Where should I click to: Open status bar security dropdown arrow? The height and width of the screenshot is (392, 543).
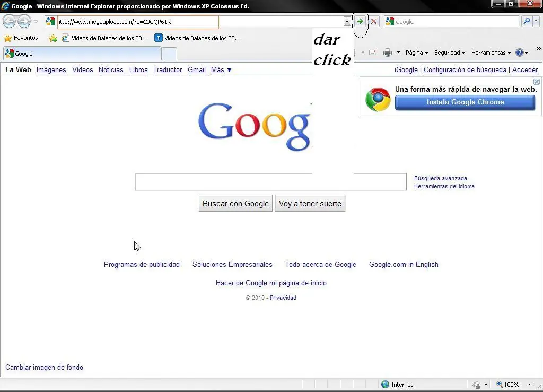(x=486, y=385)
